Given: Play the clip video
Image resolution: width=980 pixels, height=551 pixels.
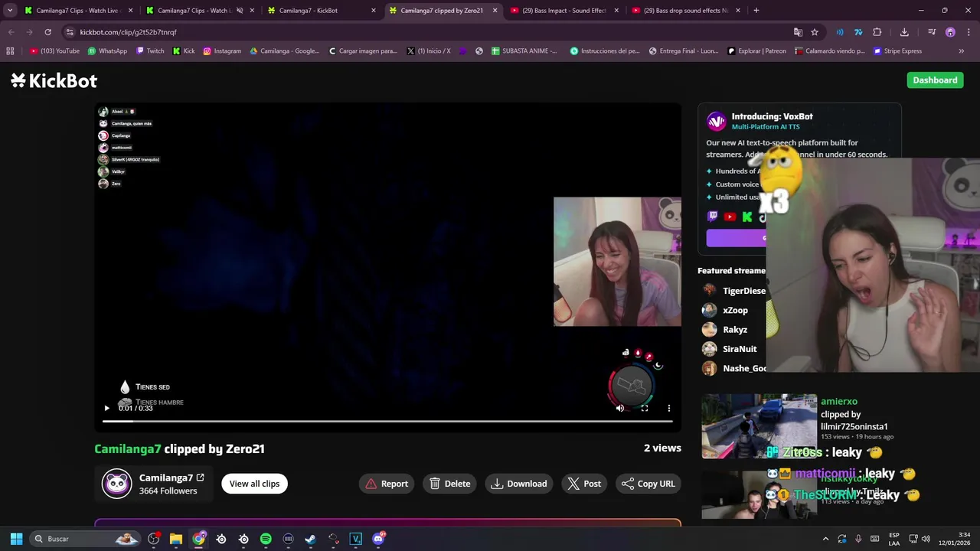Looking at the screenshot, I should click(x=106, y=408).
